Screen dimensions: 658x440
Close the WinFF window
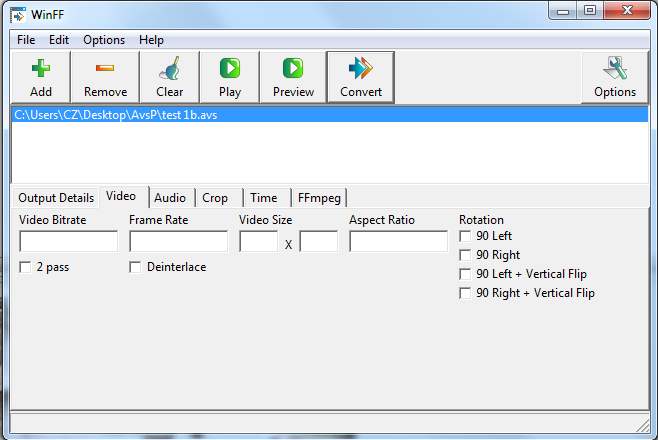point(627,11)
